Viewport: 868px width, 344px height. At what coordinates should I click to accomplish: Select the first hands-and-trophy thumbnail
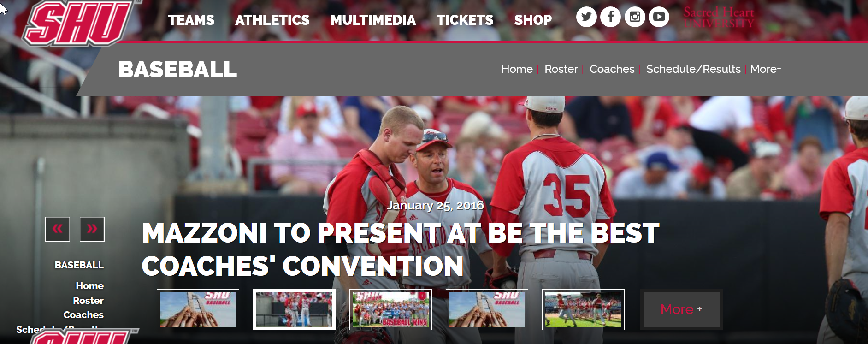coord(198,309)
